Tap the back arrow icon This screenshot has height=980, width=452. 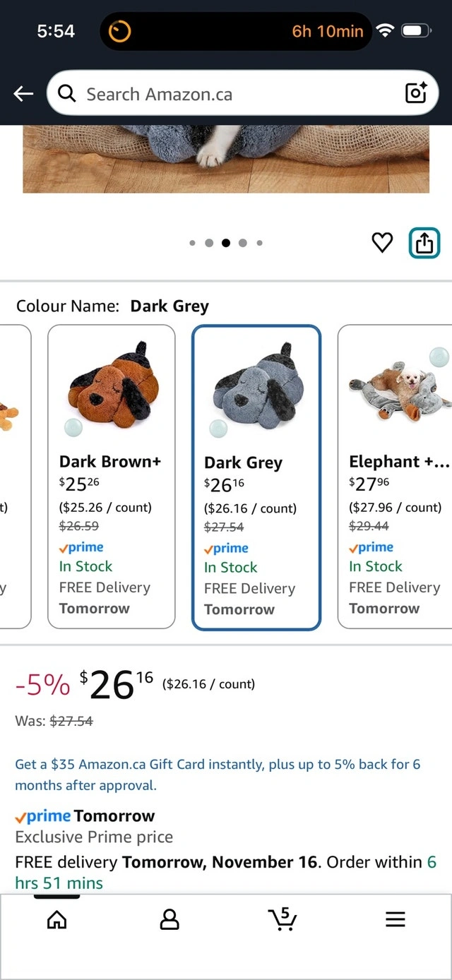point(23,94)
